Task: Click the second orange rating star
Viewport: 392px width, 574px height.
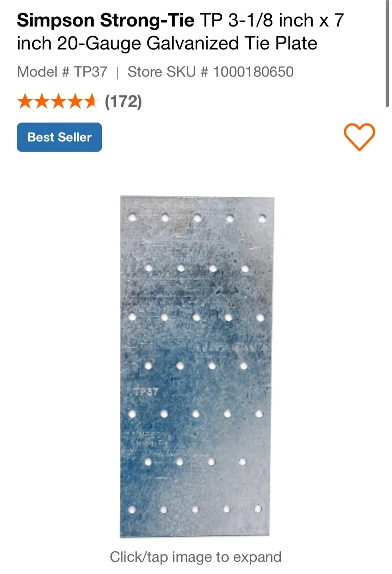Action: (x=41, y=101)
